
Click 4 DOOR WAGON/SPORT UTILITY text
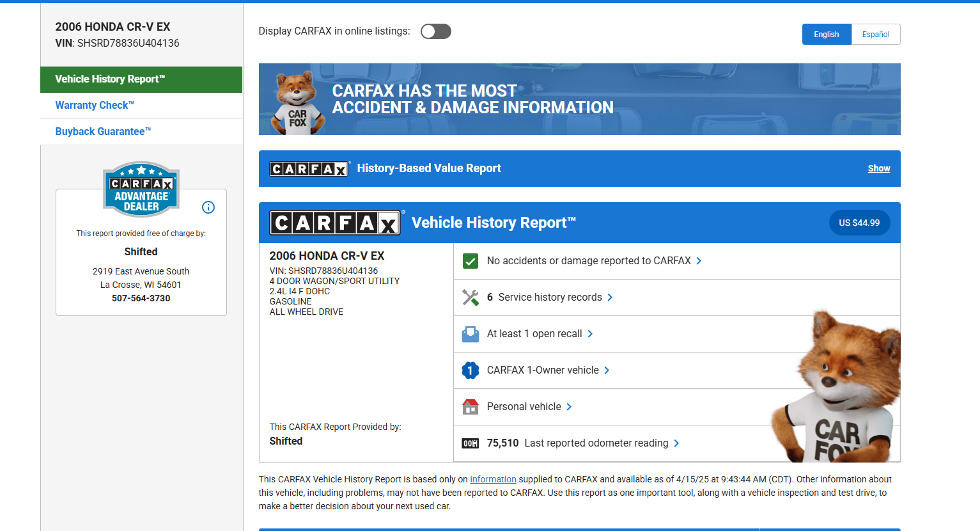click(334, 281)
